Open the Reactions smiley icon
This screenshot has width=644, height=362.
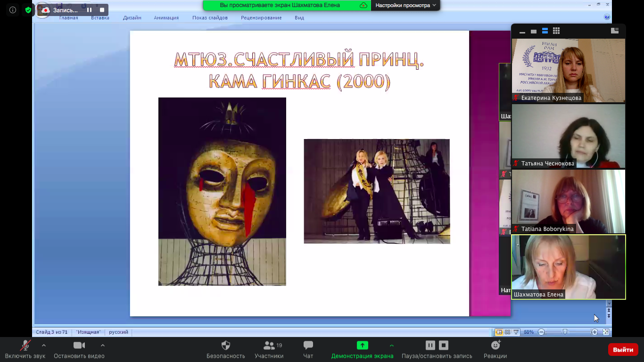(x=495, y=345)
